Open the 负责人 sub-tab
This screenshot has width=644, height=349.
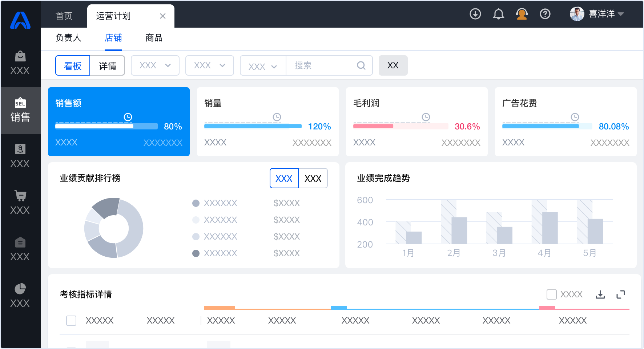(x=68, y=38)
